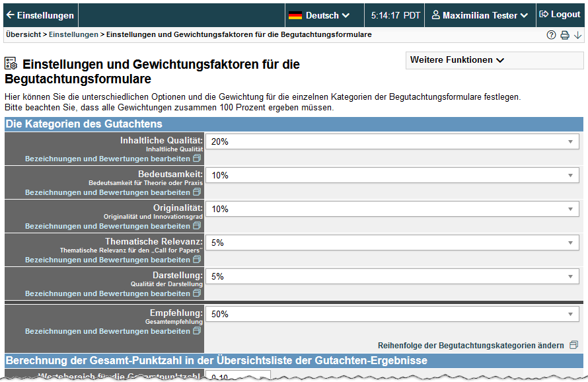Image resolution: width=588 pixels, height=382 pixels.
Task: Click the window icon in Empfehlung row
Action: point(197,331)
